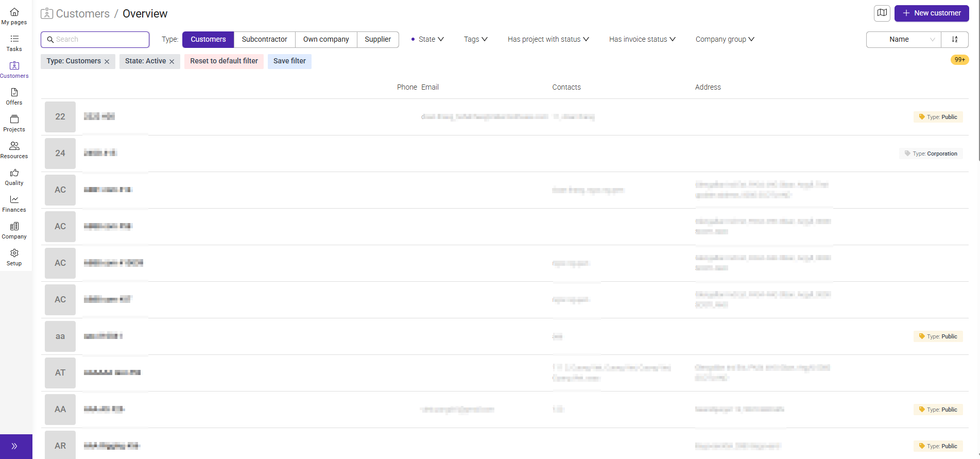Open the Company section in the sidebar
This screenshot has width=980, height=459.
point(14,231)
